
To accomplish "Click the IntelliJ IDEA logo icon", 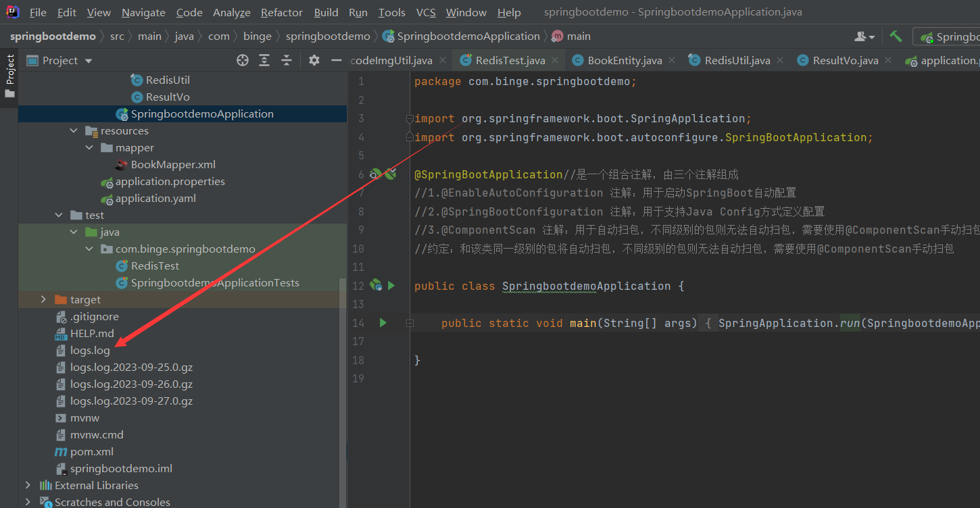I will click(12, 12).
